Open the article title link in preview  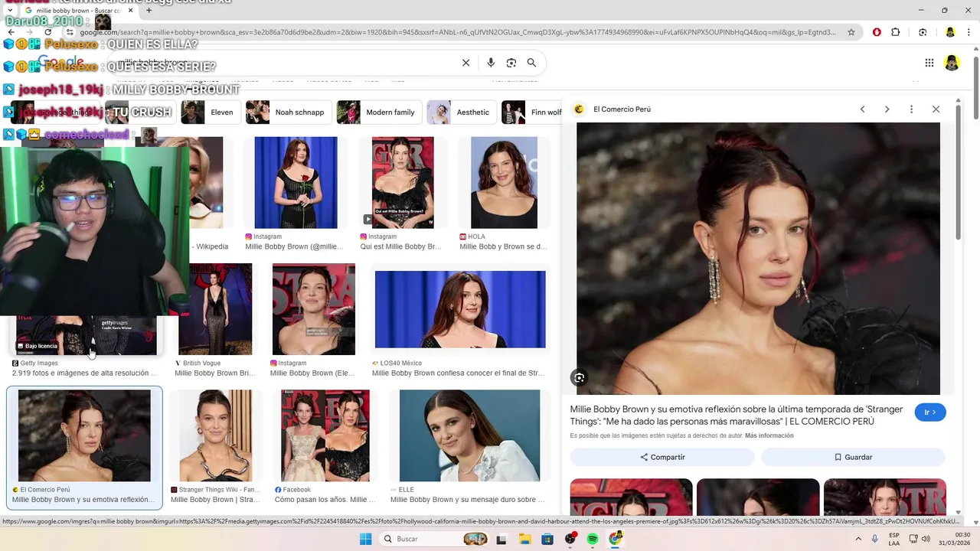click(x=737, y=416)
